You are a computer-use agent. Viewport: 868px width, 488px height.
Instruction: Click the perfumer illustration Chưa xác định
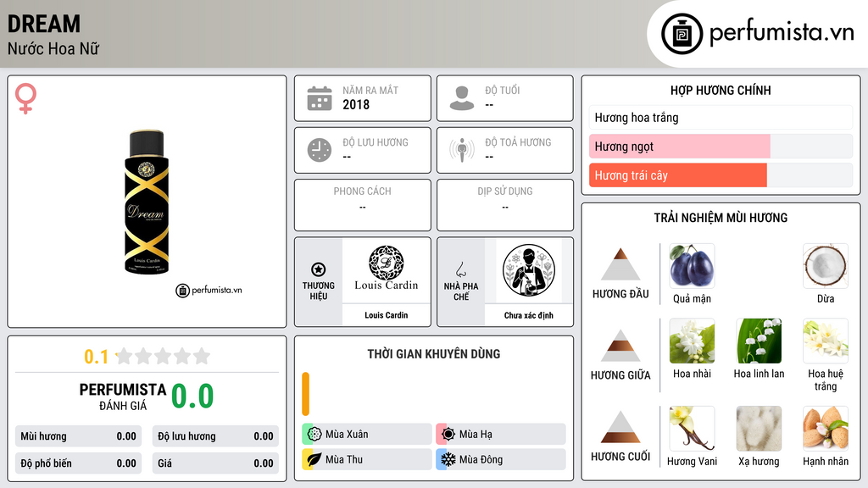tap(529, 270)
